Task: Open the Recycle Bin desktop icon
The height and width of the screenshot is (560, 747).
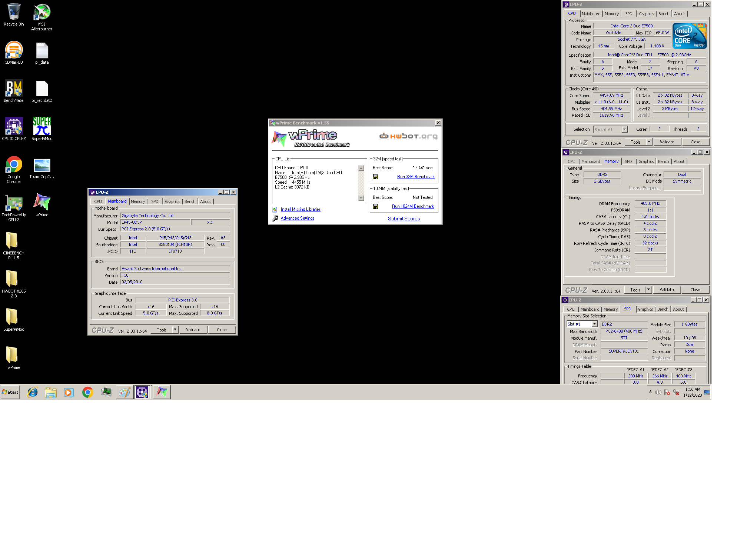Action: click(14, 15)
